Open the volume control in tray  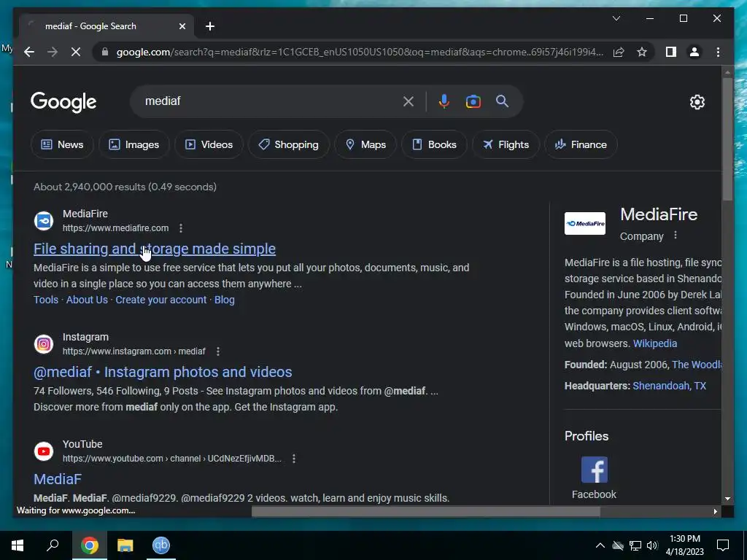tap(652, 545)
